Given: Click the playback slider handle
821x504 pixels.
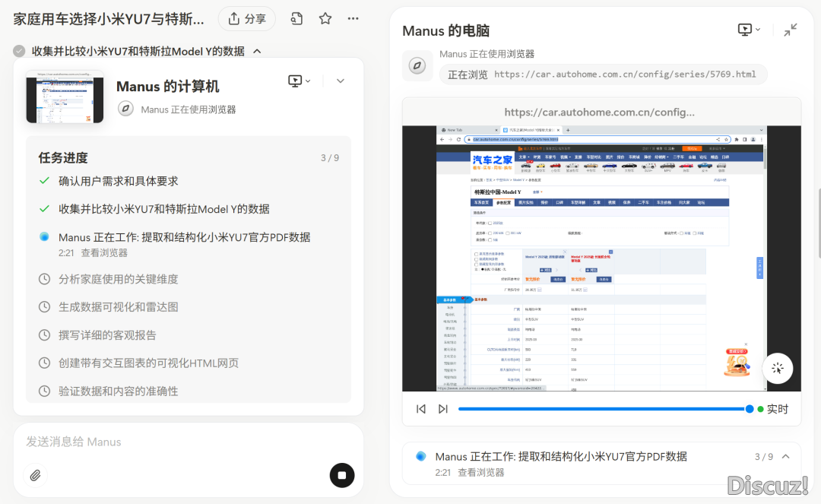Looking at the screenshot, I should pyautogui.click(x=750, y=409).
